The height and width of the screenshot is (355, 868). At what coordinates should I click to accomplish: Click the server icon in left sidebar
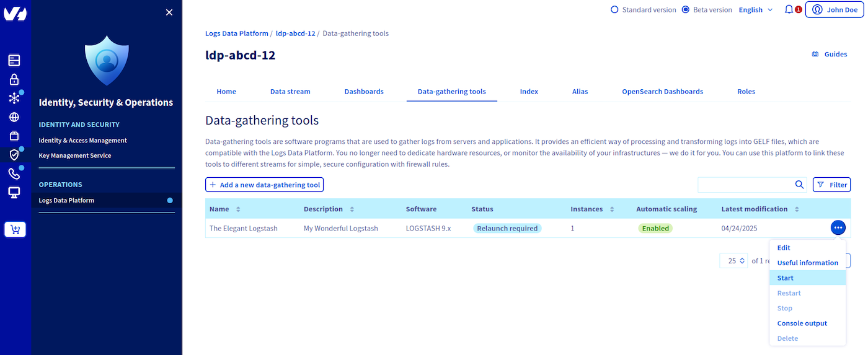tap(14, 60)
